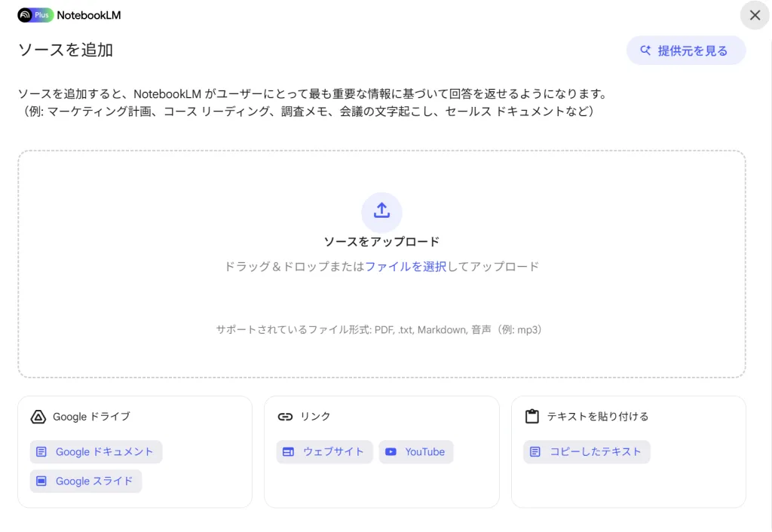
Task: Click the link chain icon
Action: pos(285,417)
